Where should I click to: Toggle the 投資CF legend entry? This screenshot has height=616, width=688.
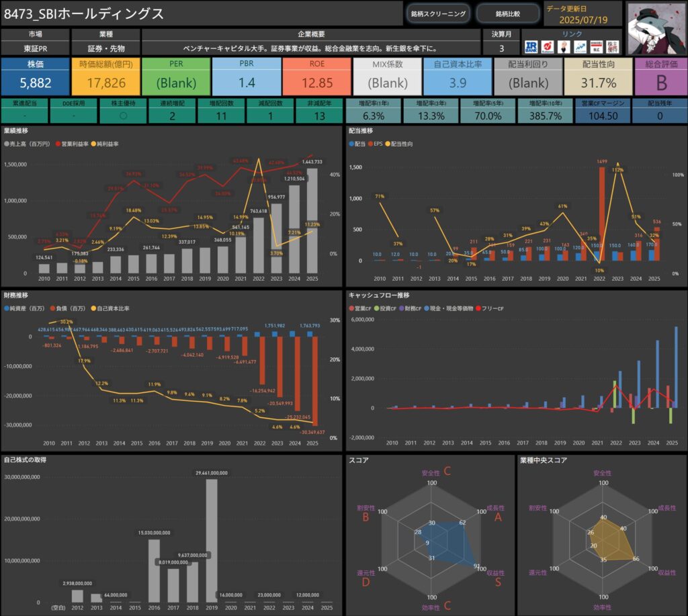pos(385,308)
